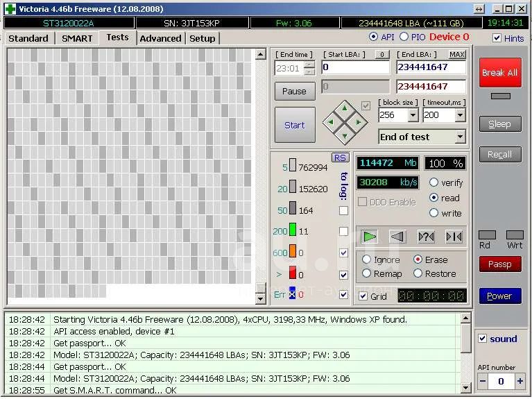532x399 pixels.
Task: Click the Pause button
Action: point(295,91)
